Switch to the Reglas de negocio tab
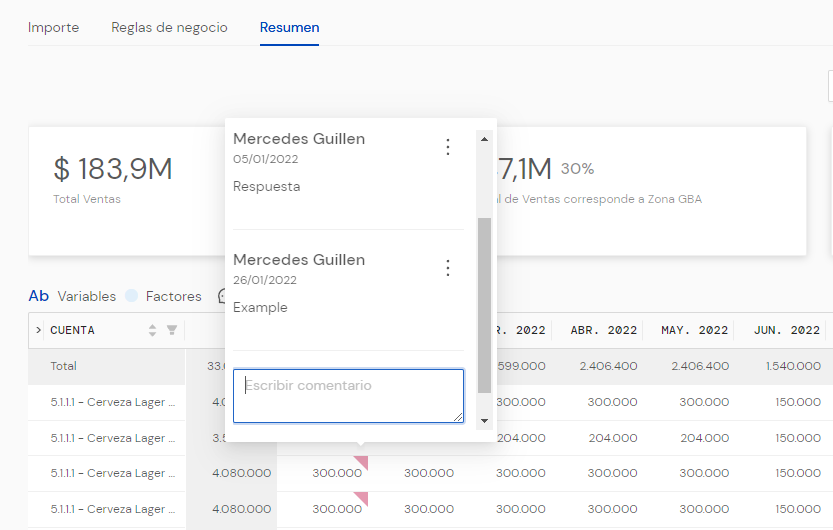The image size is (833, 530). tap(169, 27)
